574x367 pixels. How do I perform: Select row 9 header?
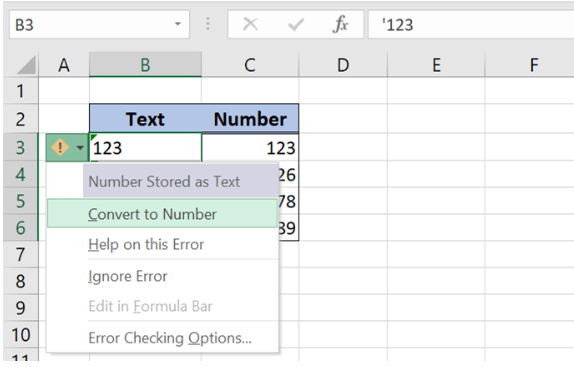(20, 308)
